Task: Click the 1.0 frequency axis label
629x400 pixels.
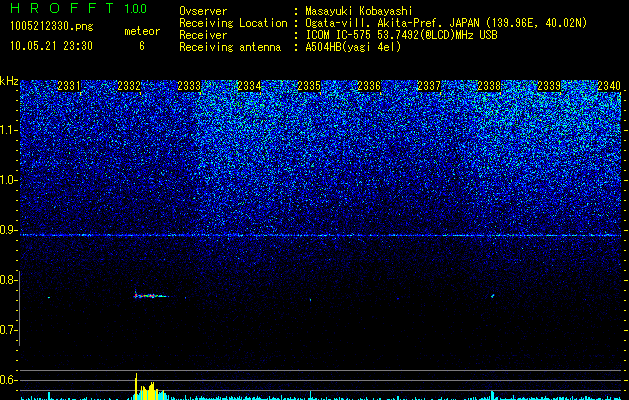Action: 9,180
